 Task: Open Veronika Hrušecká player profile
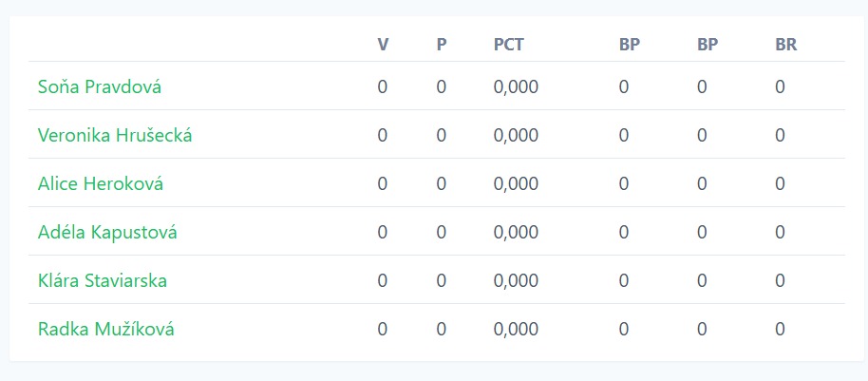[115, 135]
